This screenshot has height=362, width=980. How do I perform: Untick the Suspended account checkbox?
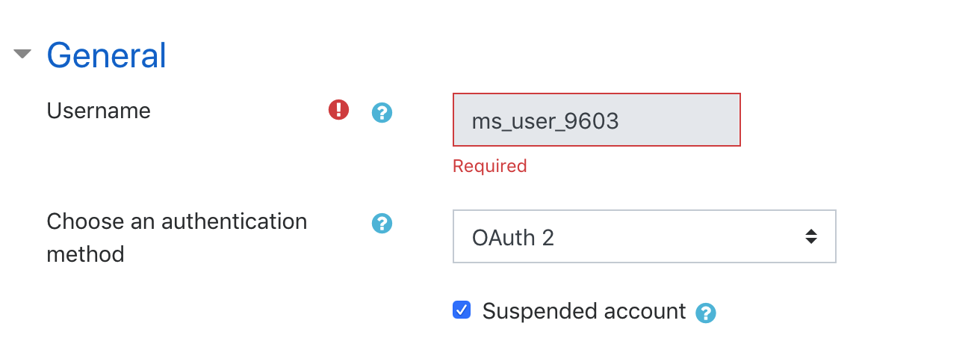tap(462, 310)
